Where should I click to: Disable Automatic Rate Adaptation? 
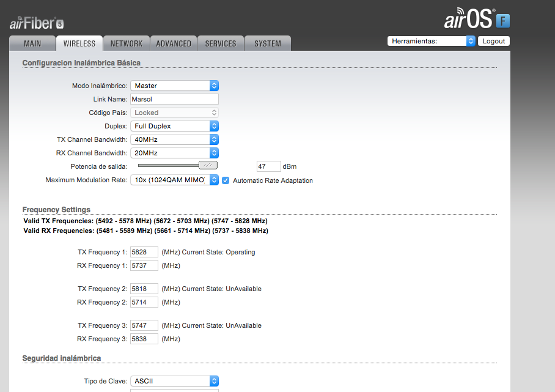click(x=226, y=180)
